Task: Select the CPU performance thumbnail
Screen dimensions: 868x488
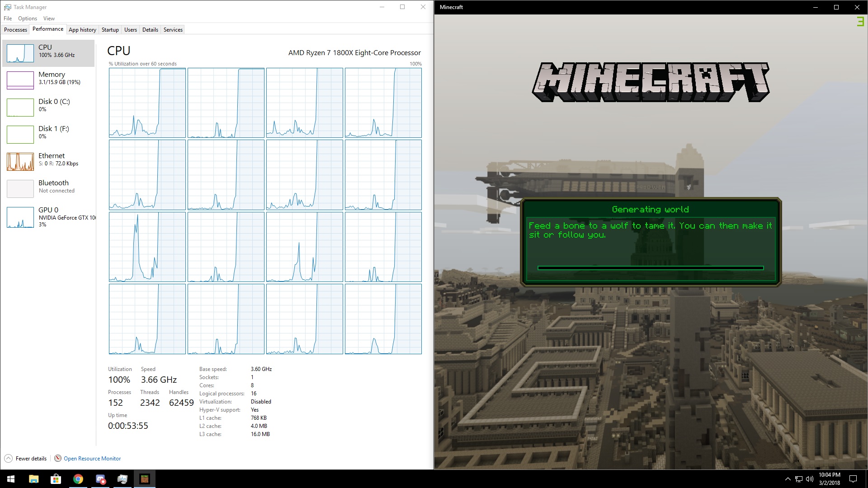Action: click(20, 53)
